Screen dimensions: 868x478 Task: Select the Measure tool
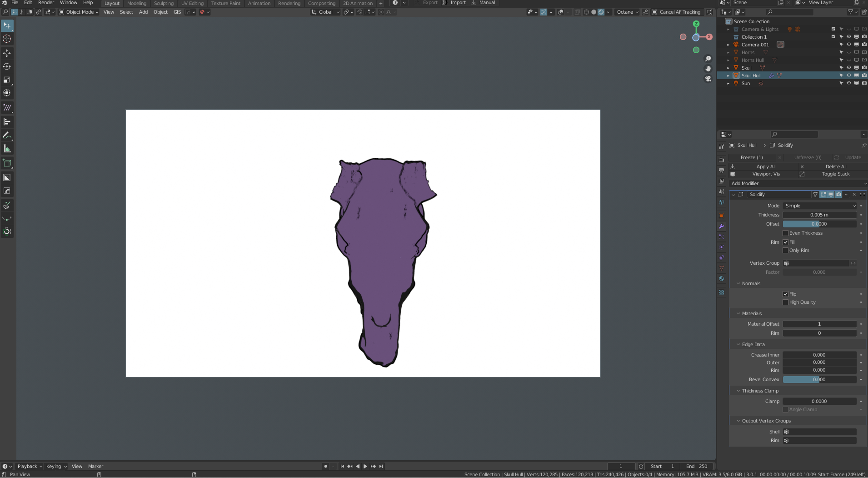7,149
